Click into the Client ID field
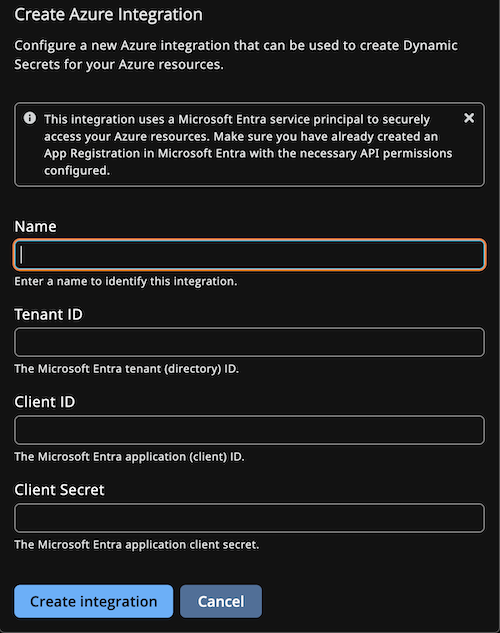The width and height of the screenshot is (500, 633). point(249,430)
